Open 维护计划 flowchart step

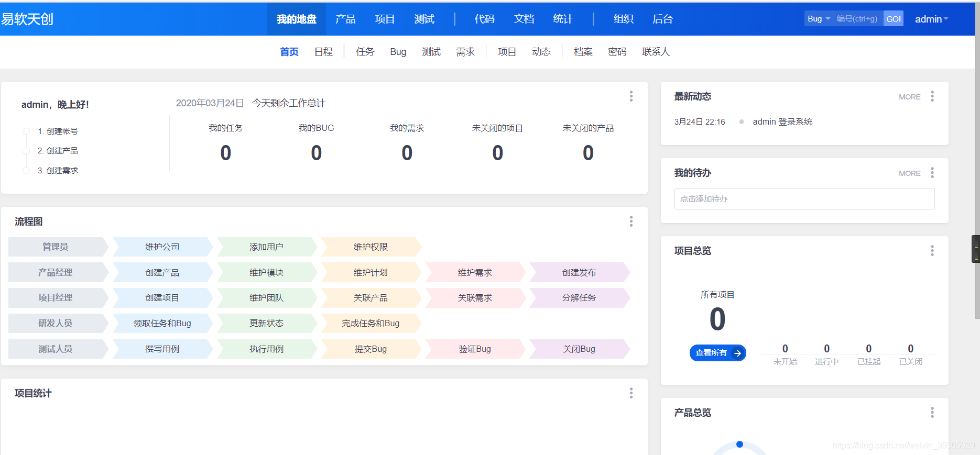point(371,272)
